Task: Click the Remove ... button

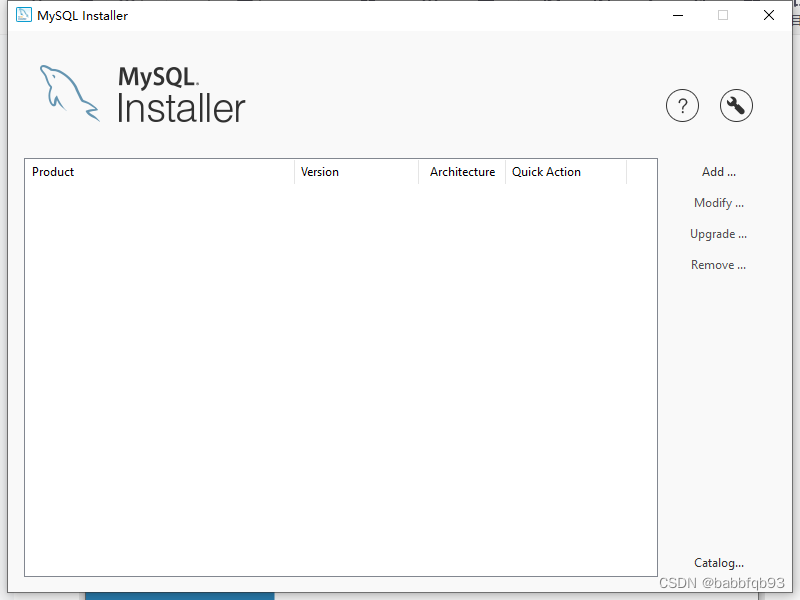Action: (x=718, y=265)
